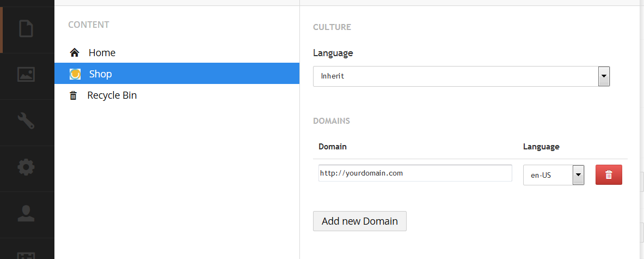Open the en-US language dropdown

click(554, 175)
